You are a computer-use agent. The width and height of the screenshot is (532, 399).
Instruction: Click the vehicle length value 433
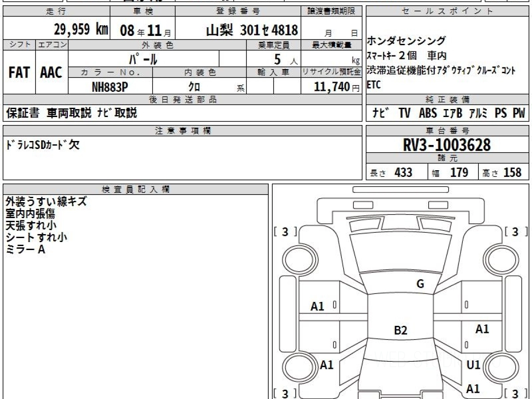tap(403, 172)
